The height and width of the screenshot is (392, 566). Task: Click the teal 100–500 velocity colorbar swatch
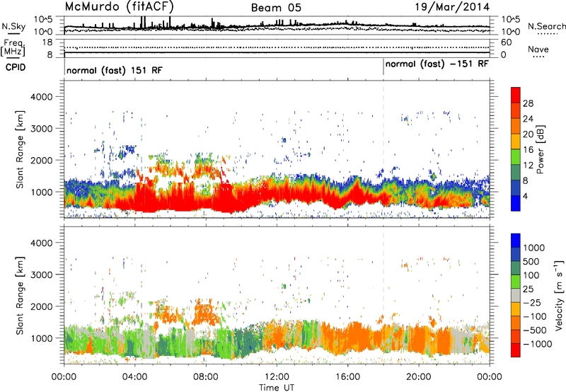[x=516, y=268]
